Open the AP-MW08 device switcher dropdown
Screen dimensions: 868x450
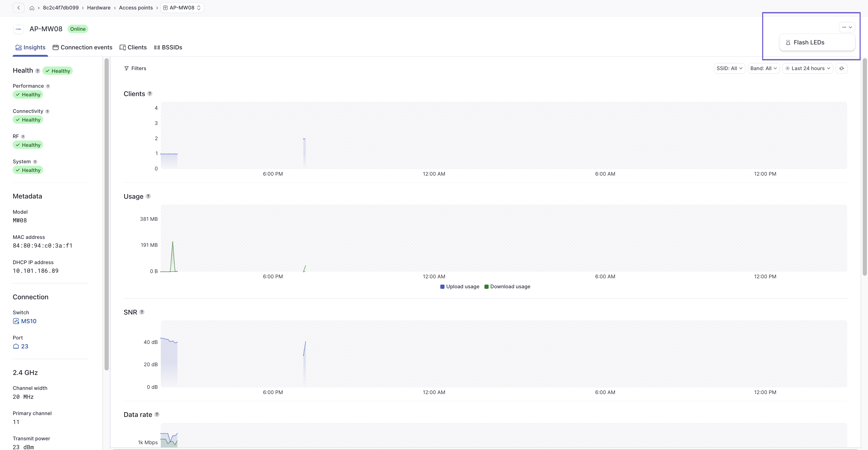click(182, 8)
